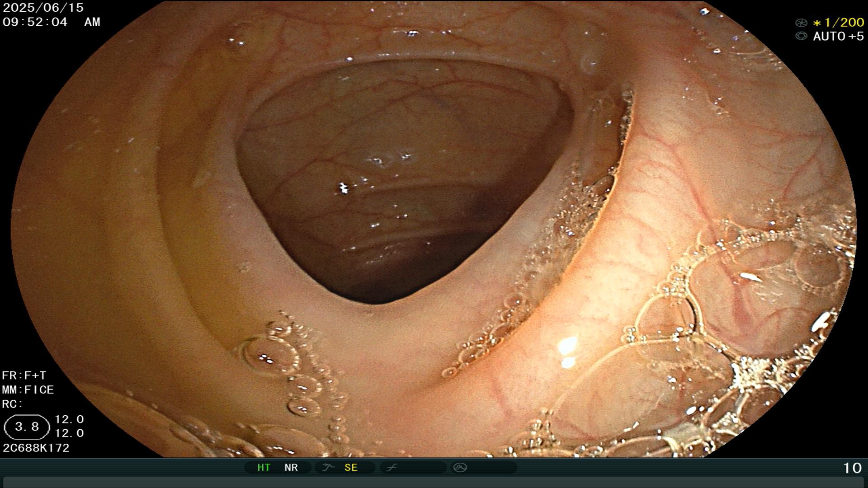
Task: Click the circular spectrum waveform icon
Action: coord(460,468)
